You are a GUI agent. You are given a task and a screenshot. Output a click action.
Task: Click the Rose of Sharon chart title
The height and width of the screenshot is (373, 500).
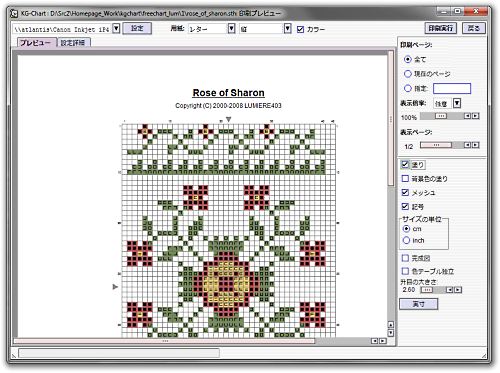coord(229,93)
